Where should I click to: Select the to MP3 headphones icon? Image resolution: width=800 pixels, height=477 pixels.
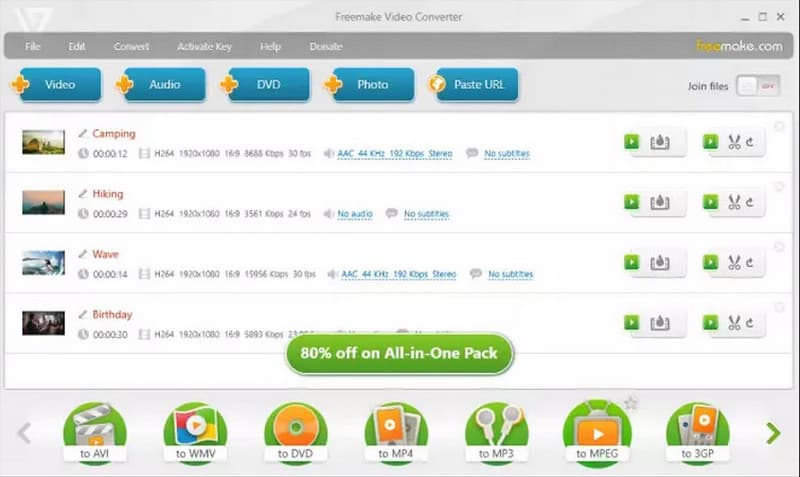[497, 432]
